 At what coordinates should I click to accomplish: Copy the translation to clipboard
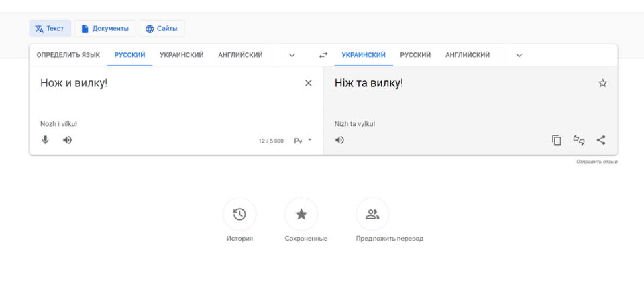tap(556, 140)
